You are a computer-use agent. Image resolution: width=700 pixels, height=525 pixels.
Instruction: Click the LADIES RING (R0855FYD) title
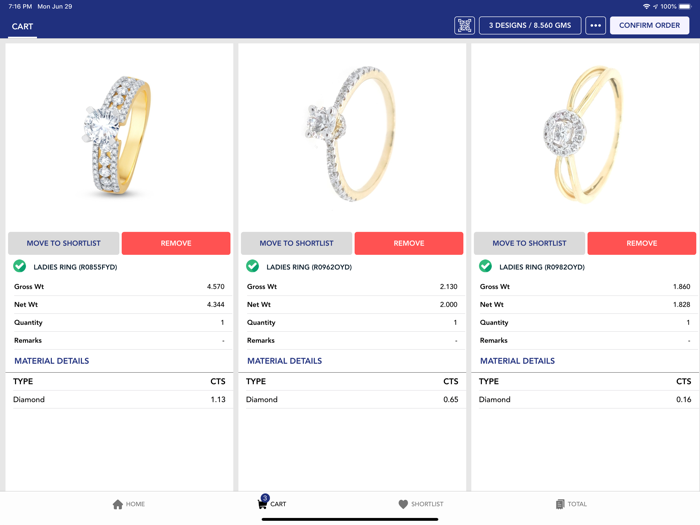pyautogui.click(x=75, y=267)
